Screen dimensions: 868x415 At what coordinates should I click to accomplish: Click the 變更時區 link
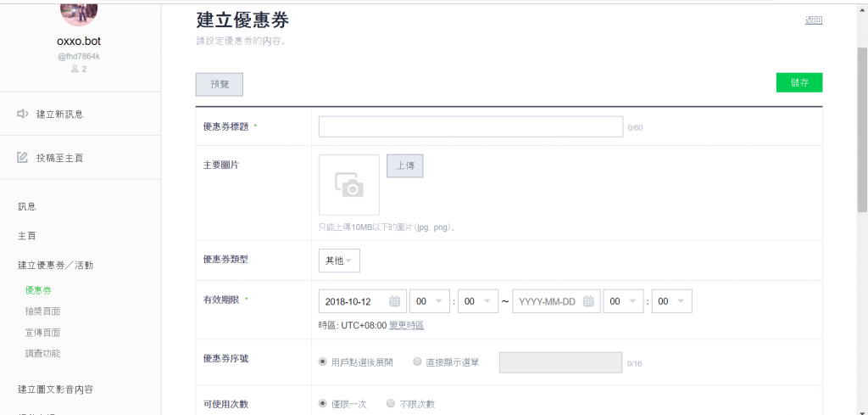(407, 326)
